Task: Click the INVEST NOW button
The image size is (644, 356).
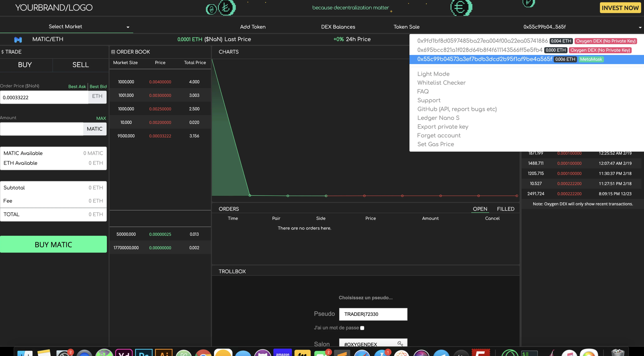Action: pos(620,8)
